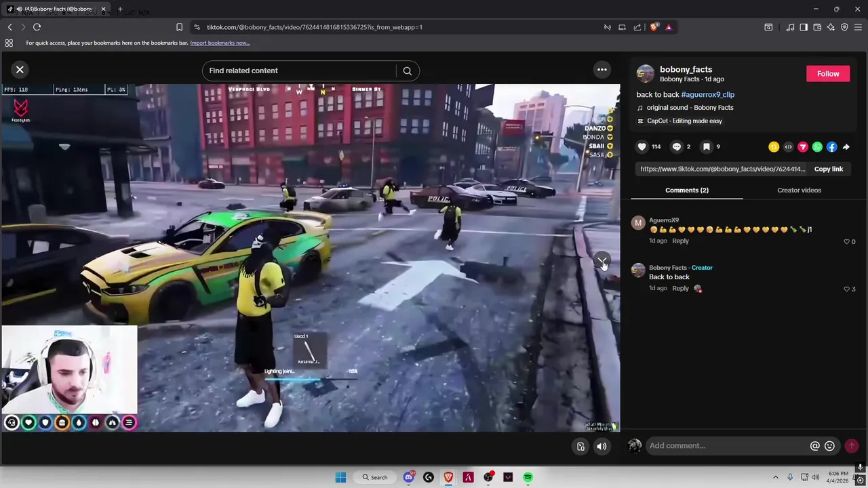Viewport: 868px width, 488px height.
Task: Click the embed code icon
Action: (x=788, y=147)
